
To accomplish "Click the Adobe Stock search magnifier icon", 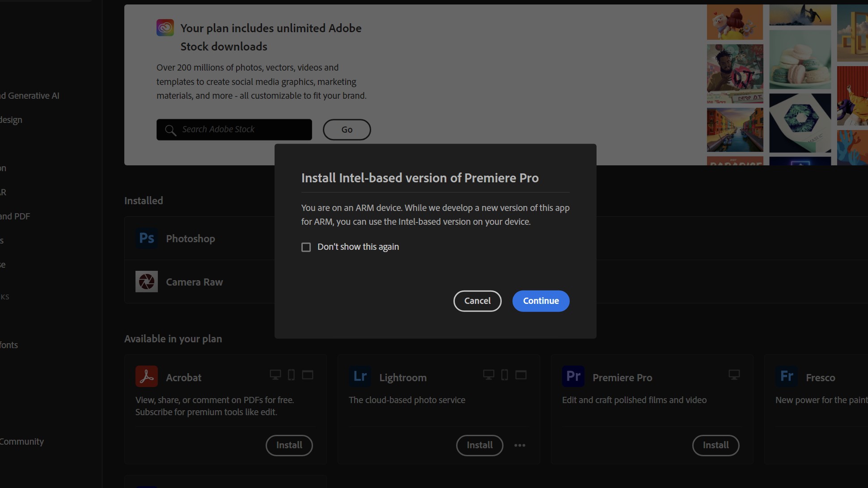I will coord(171,130).
